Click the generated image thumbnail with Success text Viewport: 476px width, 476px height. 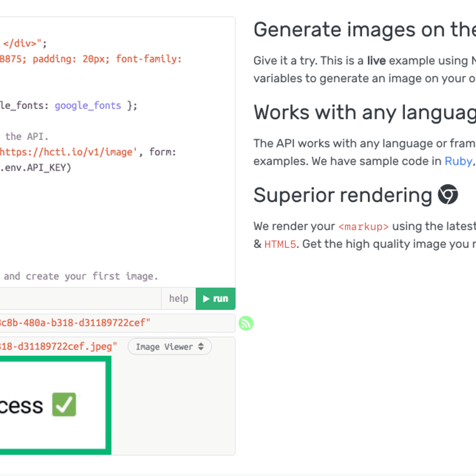[x=56, y=405]
